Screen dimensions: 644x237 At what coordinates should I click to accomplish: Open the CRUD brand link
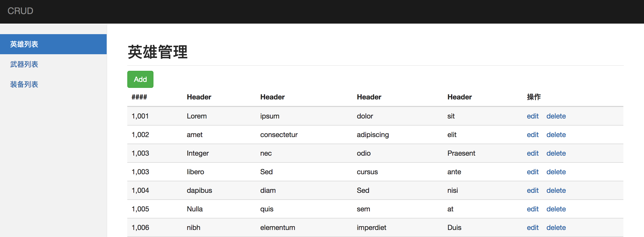pos(20,11)
